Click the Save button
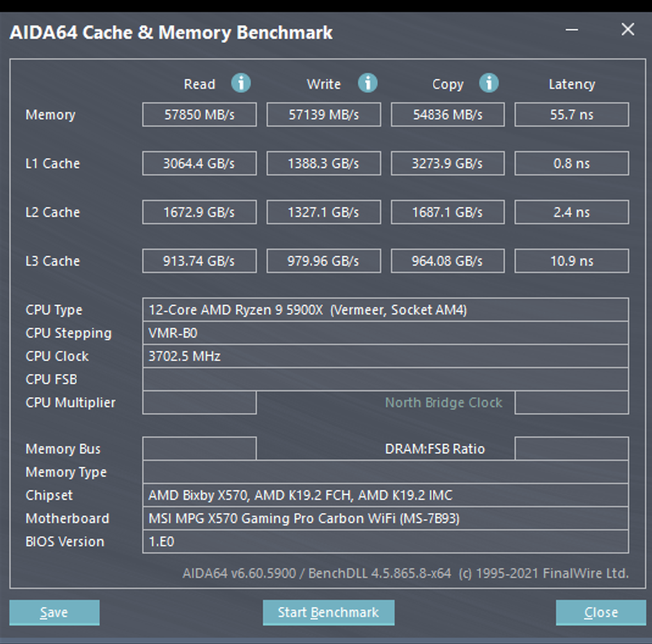The width and height of the screenshot is (652, 644). [54, 613]
